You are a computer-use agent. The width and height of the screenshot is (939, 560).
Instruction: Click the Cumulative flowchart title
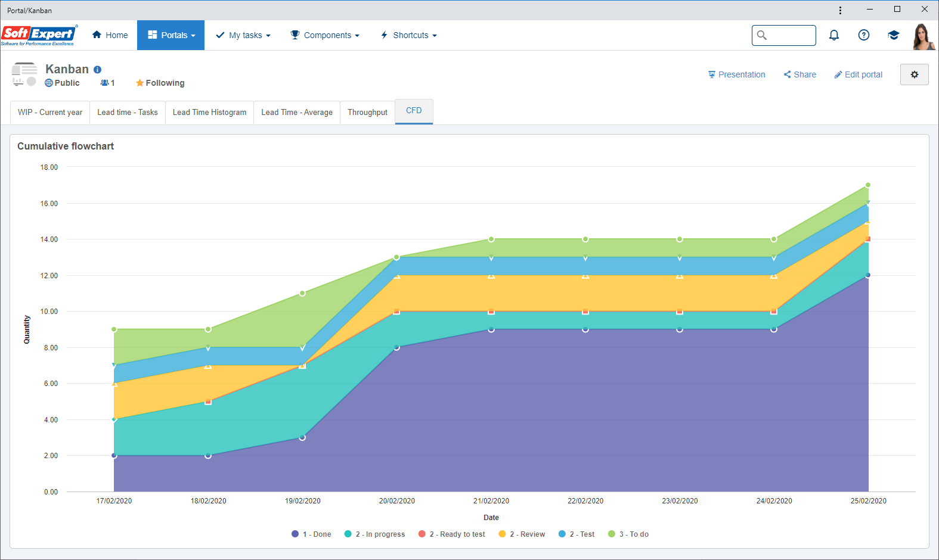(x=66, y=147)
